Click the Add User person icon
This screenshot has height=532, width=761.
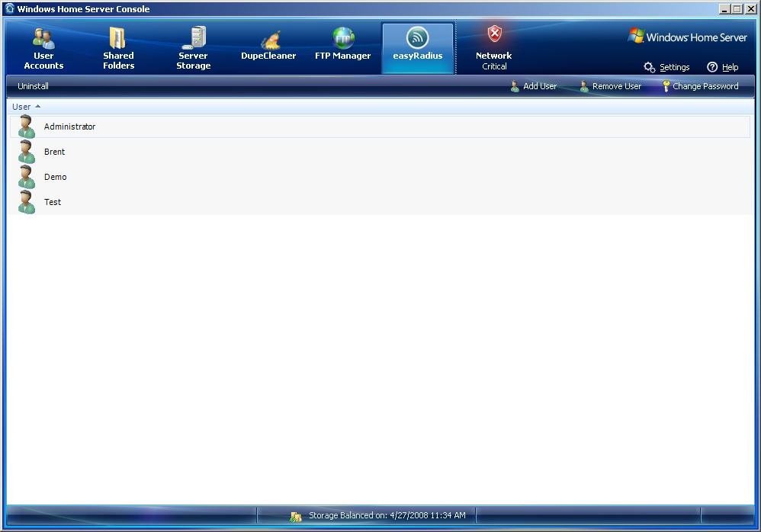coord(515,86)
